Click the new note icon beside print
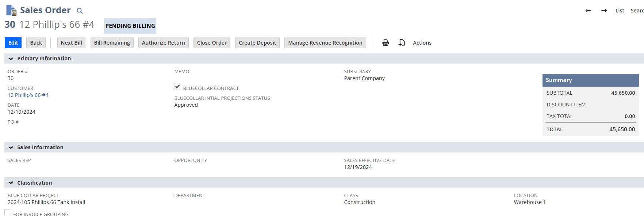Viewport: 644px width, 219px height. pyautogui.click(x=402, y=43)
